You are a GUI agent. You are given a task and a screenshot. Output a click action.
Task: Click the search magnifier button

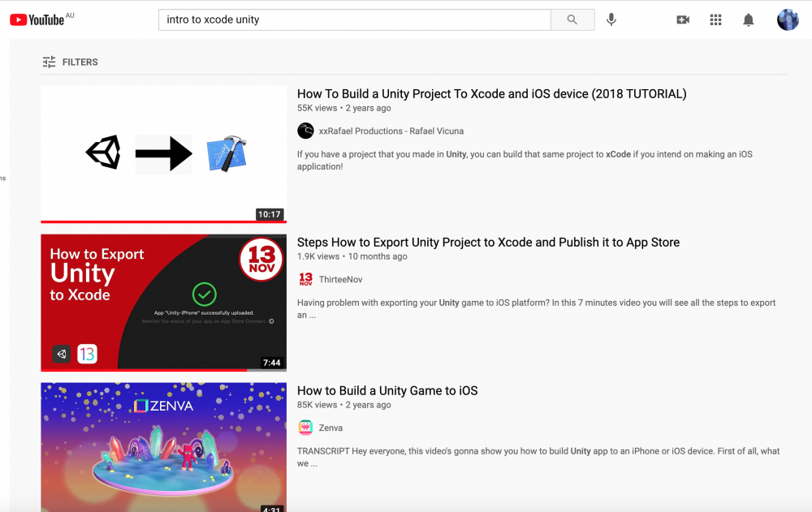572,19
